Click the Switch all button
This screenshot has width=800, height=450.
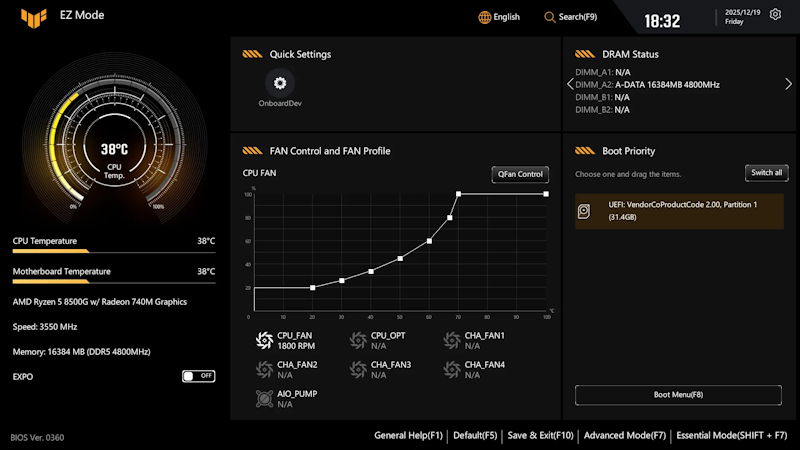pos(766,173)
